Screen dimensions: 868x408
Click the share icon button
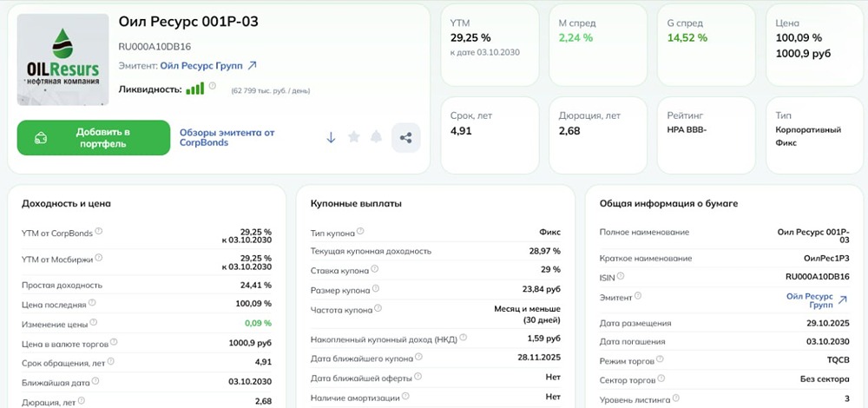click(x=405, y=138)
